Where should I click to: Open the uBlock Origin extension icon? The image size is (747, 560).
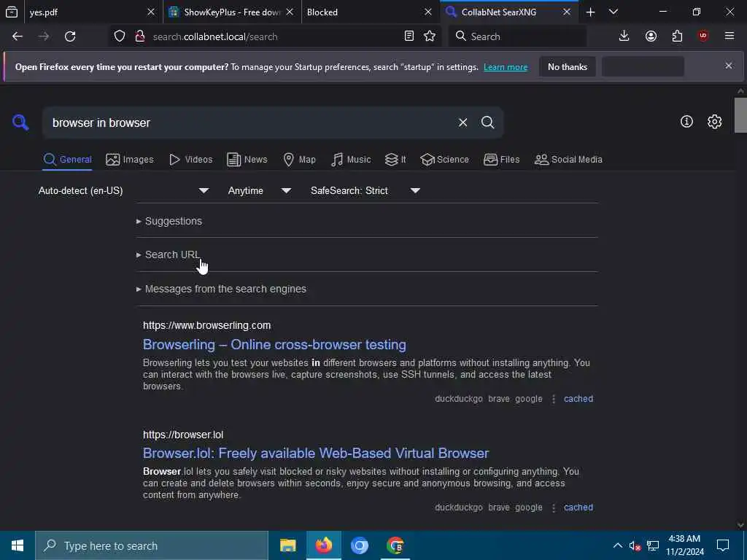[703, 36]
